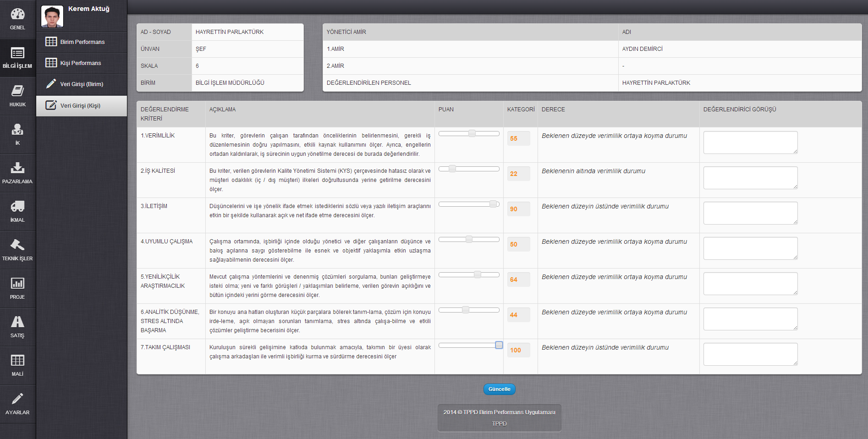868x439 pixels.
Task: Click the VERİMLİLİK category value 55
Action: (518, 138)
